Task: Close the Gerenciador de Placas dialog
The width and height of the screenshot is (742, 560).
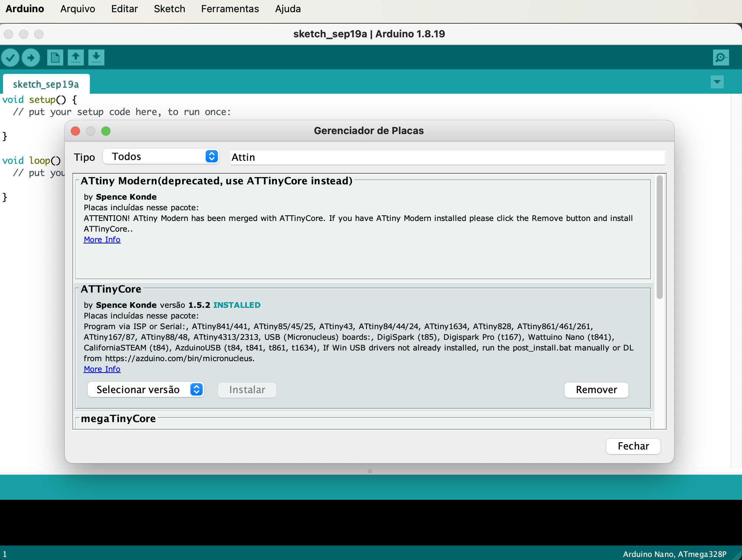Action: point(75,131)
